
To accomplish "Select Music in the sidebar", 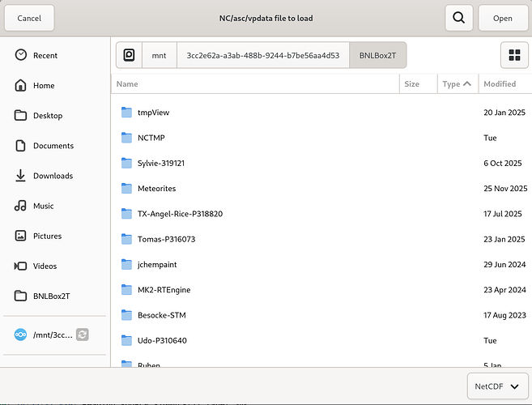I will (x=44, y=206).
